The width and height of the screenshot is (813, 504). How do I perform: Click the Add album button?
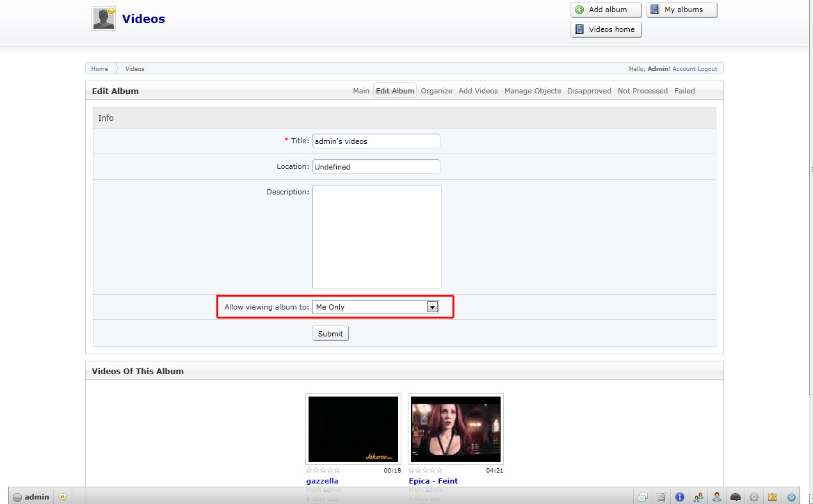(606, 10)
